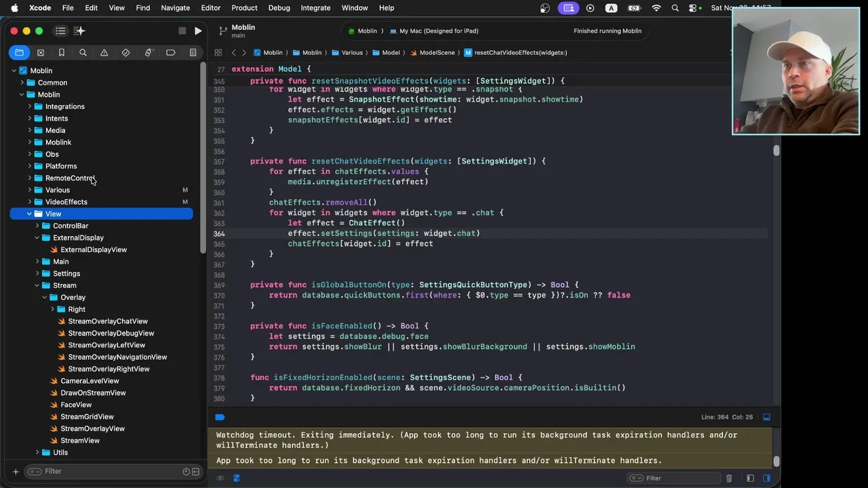Click the breakpoints toggle in debug bar
Image resolution: width=868 pixels, height=488 pixels.
point(220,417)
